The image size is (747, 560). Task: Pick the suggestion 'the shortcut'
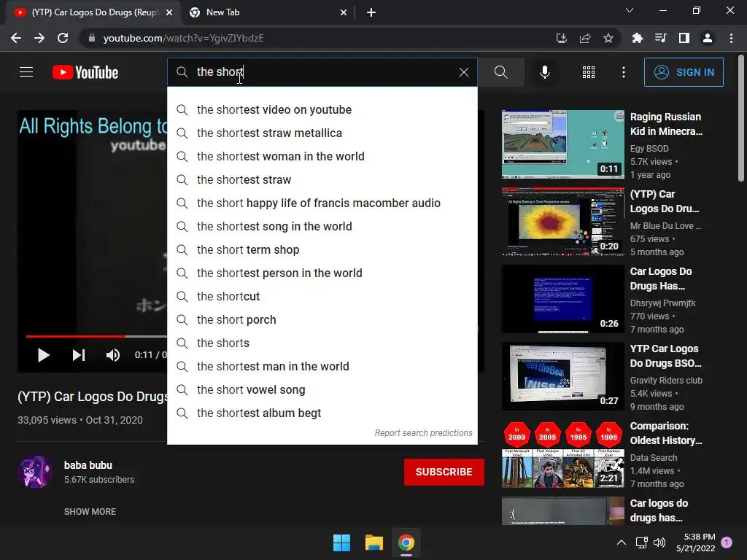click(x=322, y=296)
